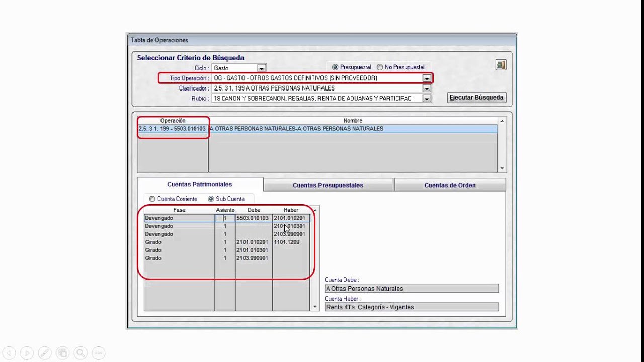Click the Ejecutar Búsqueda button
Image resolution: width=644 pixels, height=362 pixels.
(476, 97)
